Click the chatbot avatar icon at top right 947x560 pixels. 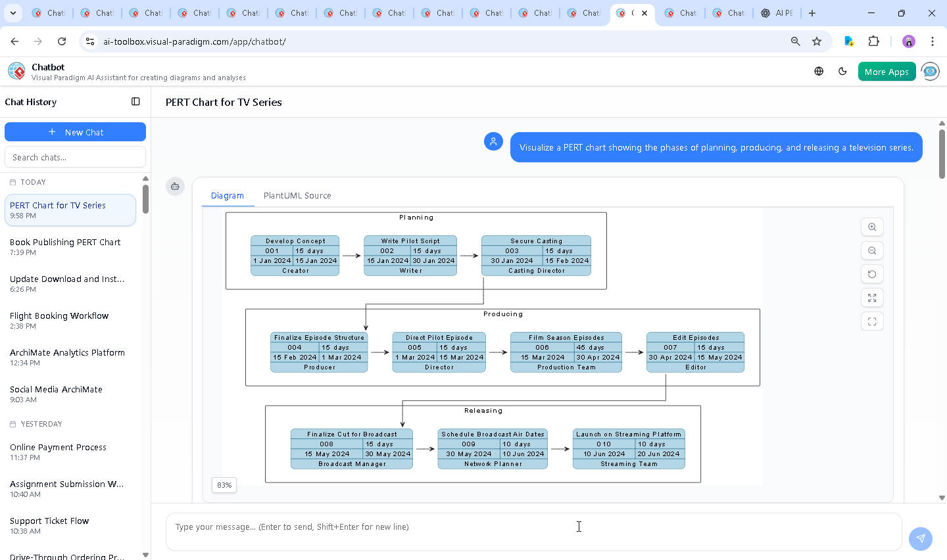coord(931,72)
